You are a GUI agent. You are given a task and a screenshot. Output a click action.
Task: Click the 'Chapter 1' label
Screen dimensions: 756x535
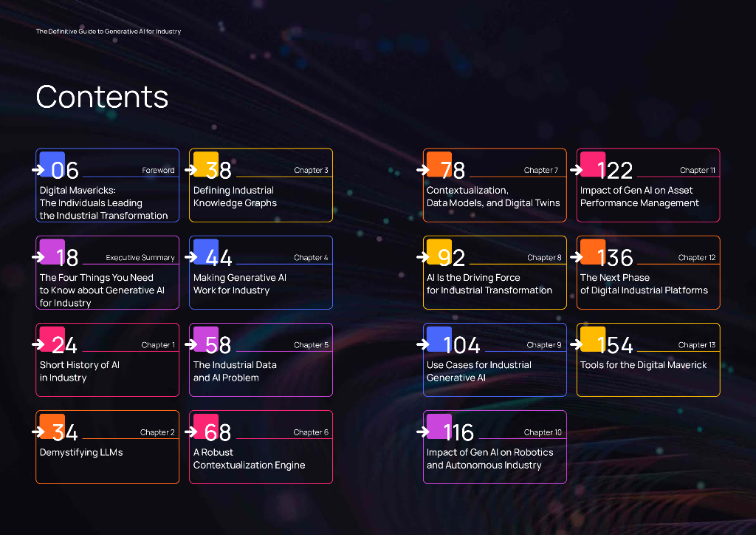[x=158, y=345]
